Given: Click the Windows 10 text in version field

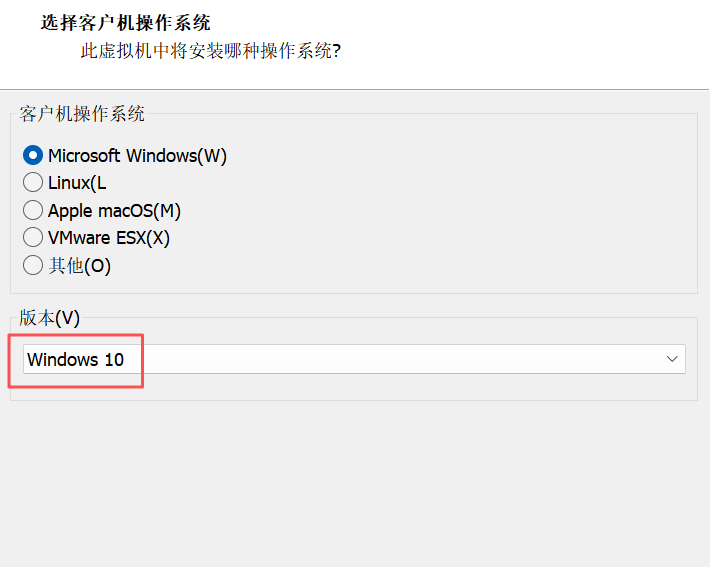Looking at the screenshot, I should pos(76,359).
